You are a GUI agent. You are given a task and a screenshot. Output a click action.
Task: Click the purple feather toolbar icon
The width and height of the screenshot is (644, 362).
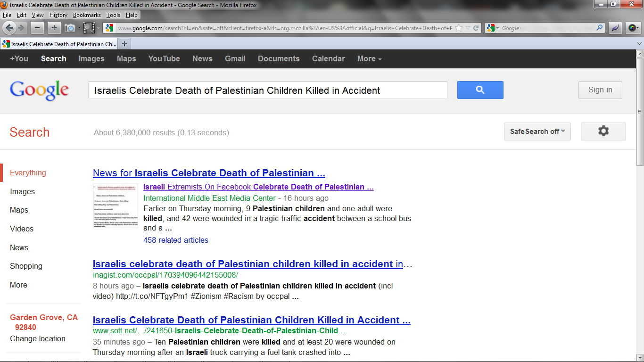tap(615, 28)
